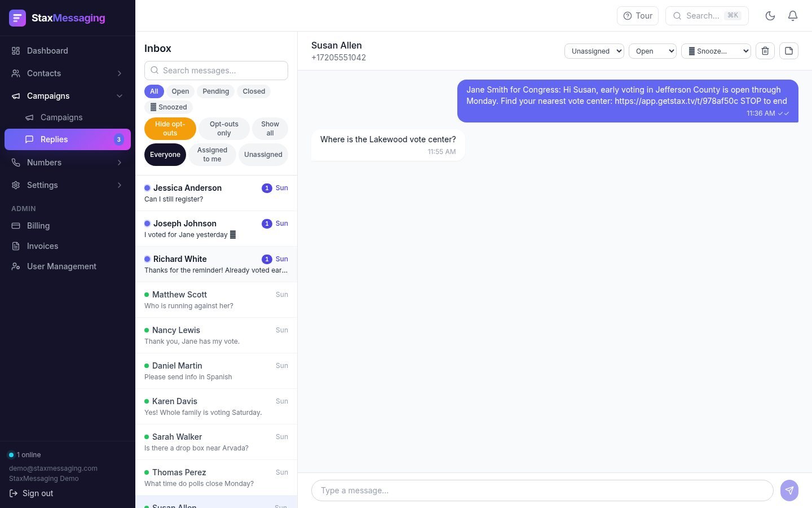Expand the Numbers sidebar menu
The height and width of the screenshot is (508, 812).
tap(68, 163)
